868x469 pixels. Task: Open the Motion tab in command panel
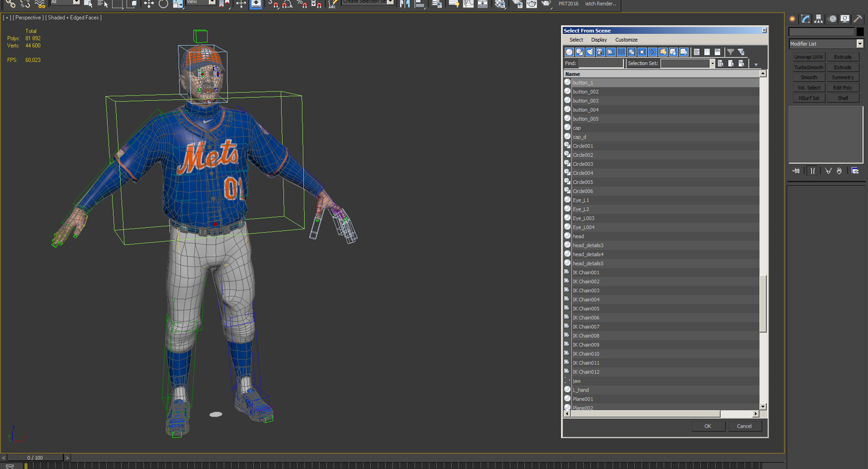point(832,19)
